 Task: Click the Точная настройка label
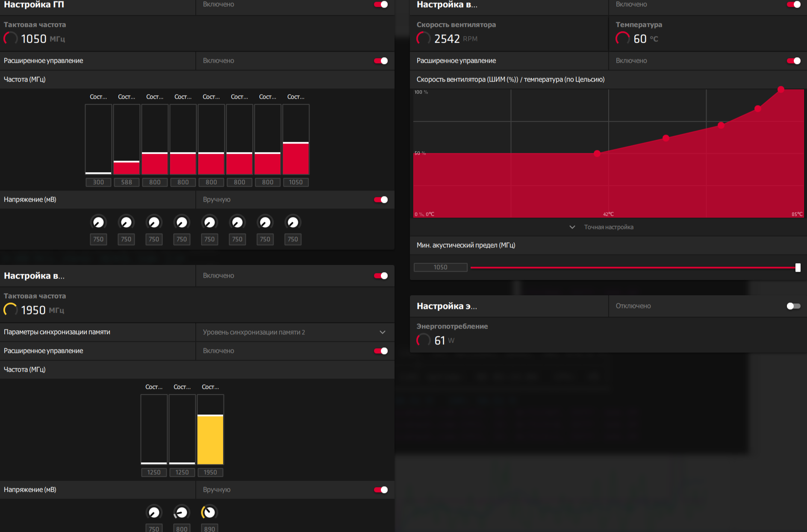point(609,227)
